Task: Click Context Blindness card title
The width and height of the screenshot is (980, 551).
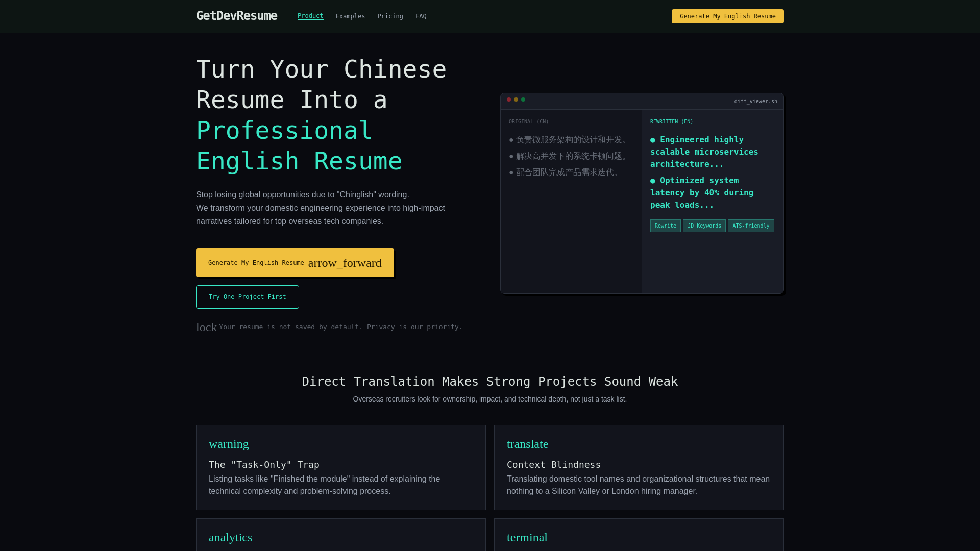Action: coord(554,465)
